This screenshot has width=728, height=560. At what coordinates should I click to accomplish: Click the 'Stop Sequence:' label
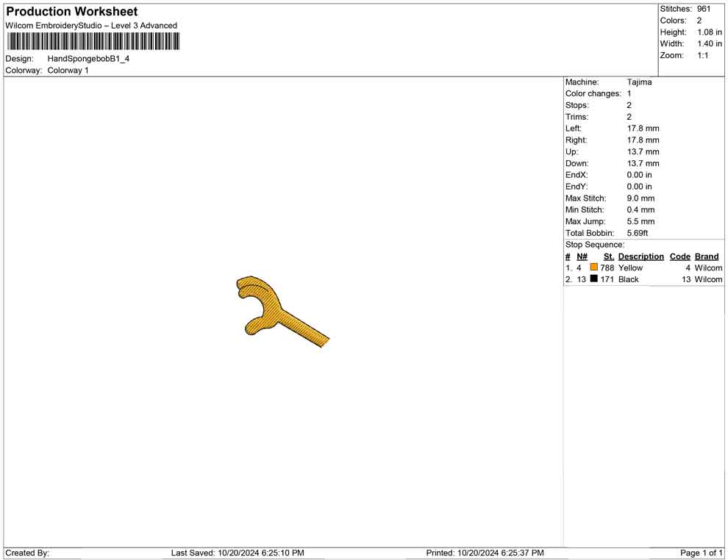click(595, 245)
